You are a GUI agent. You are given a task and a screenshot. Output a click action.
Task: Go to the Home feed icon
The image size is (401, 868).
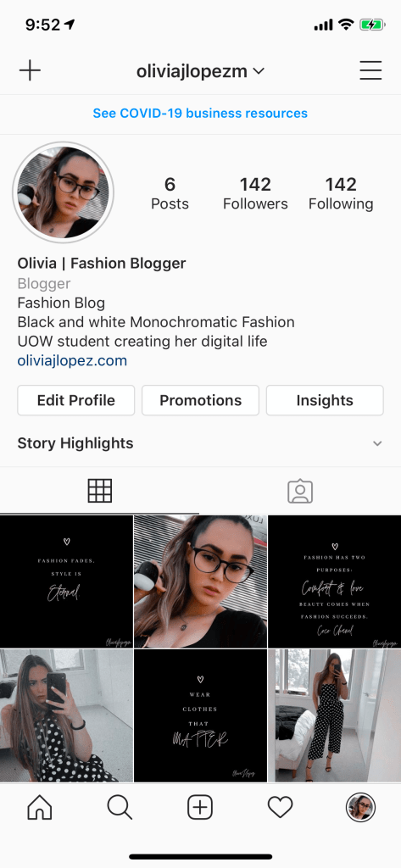tap(40, 808)
